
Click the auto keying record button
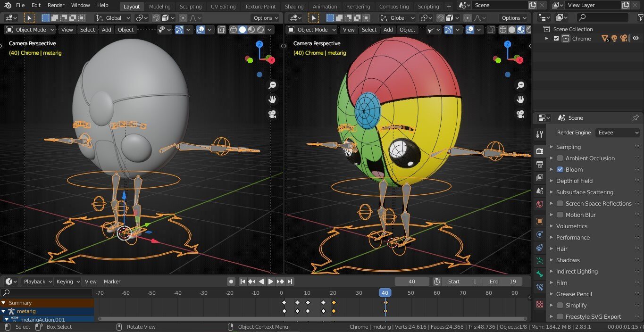[x=231, y=282]
